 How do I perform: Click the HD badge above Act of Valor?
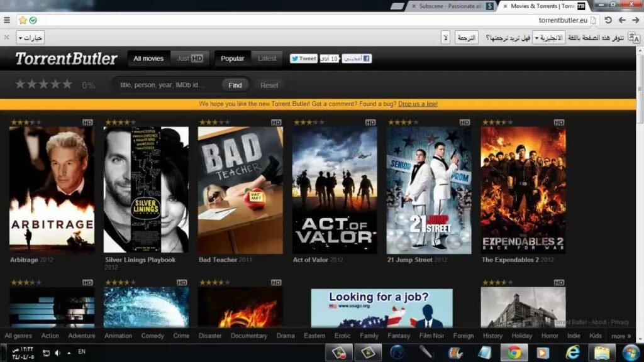point(370,123)
